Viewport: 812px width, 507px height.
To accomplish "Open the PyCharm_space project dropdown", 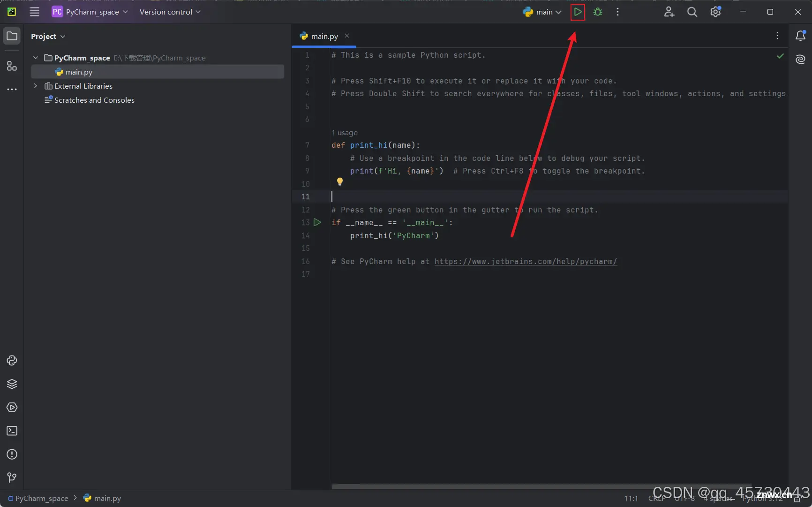I will (x=90, y=12).
